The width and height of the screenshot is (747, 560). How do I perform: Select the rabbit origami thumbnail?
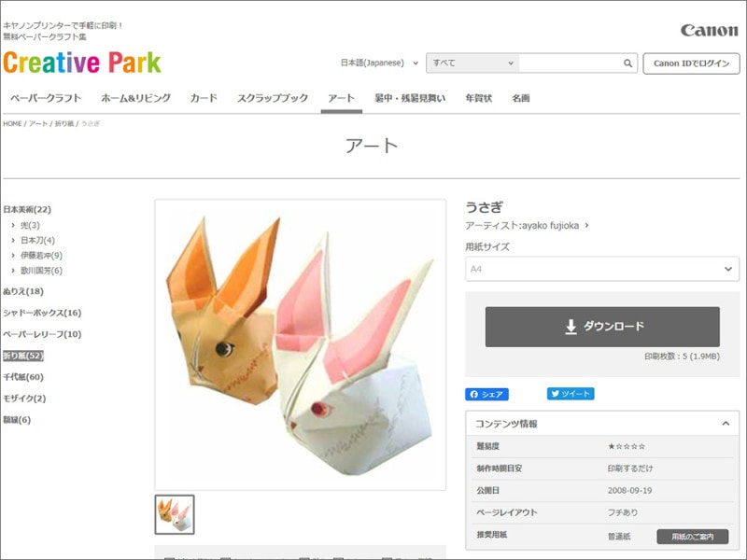pos(175,514)
